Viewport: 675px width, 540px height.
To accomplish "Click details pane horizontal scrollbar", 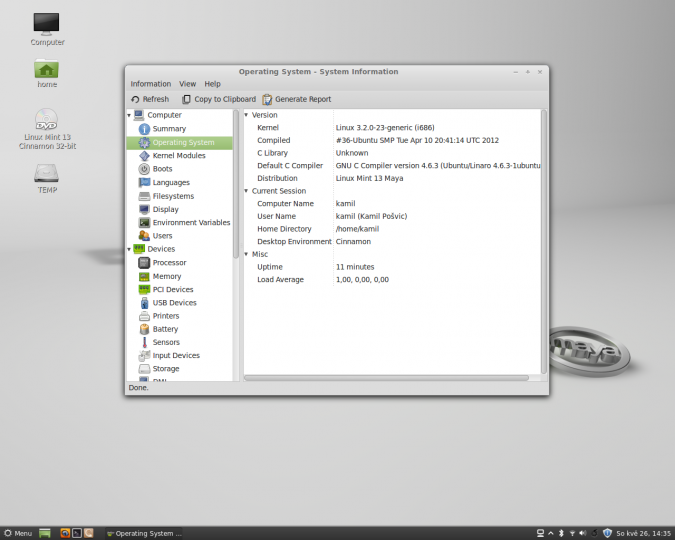I will coord(386,378).
